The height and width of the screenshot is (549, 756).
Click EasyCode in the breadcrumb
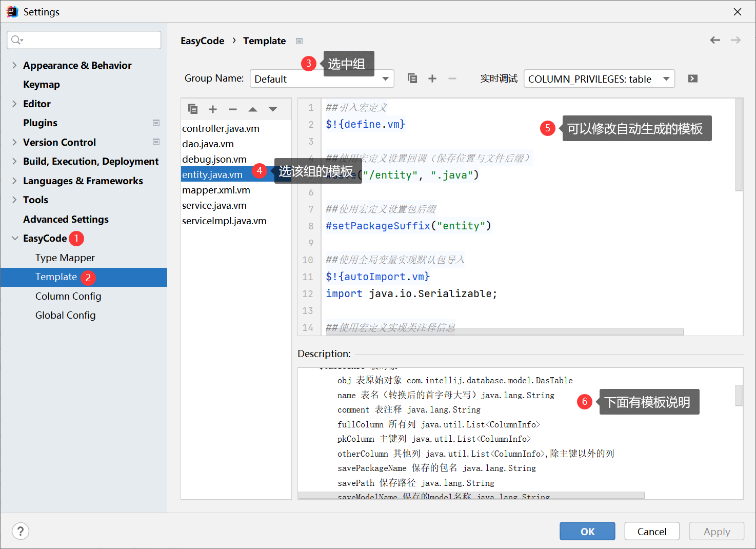pyautogui.click(x=202, y=41)
